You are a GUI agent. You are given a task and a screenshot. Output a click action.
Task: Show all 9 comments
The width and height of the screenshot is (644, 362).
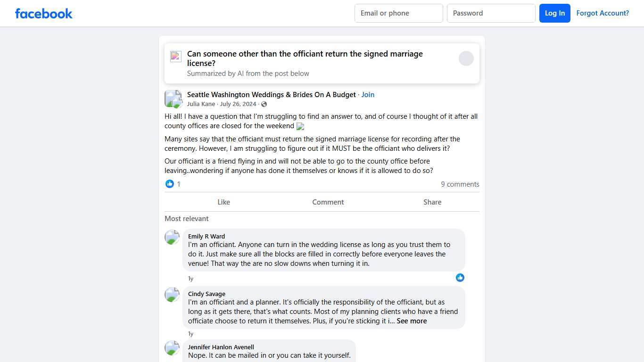pyautogui.click(x=460, y=184)
